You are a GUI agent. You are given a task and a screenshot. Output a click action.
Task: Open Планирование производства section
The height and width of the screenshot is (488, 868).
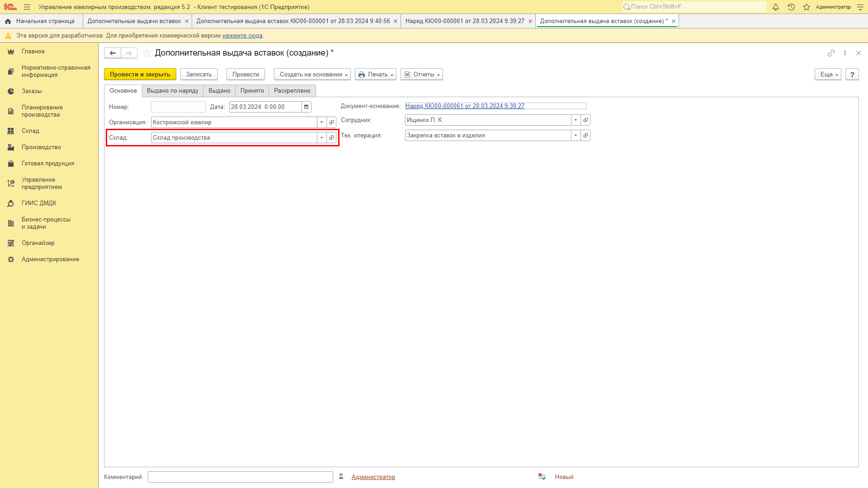pos(49,111)
